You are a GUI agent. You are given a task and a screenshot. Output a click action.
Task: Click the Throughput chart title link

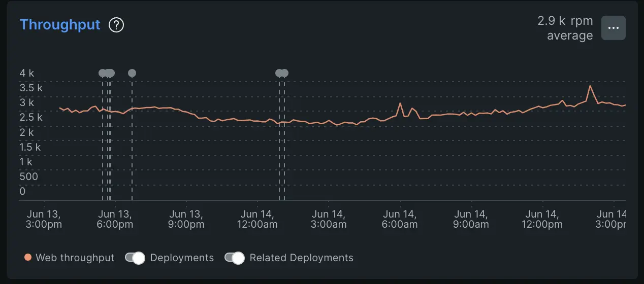(60, 25)
